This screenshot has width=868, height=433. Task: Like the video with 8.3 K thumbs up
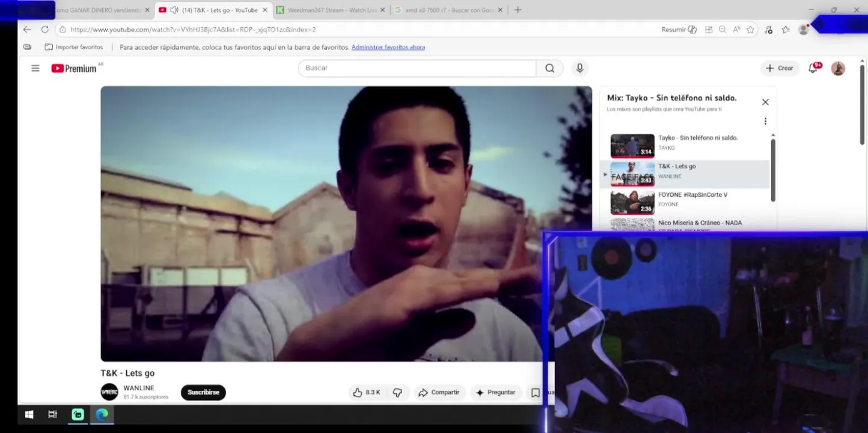click(367, 392)
